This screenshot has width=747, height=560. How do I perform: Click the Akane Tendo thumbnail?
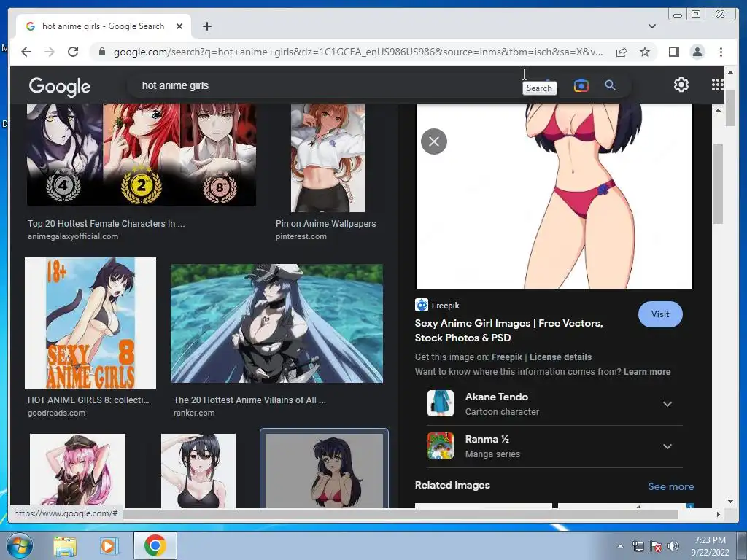point(440,403)
